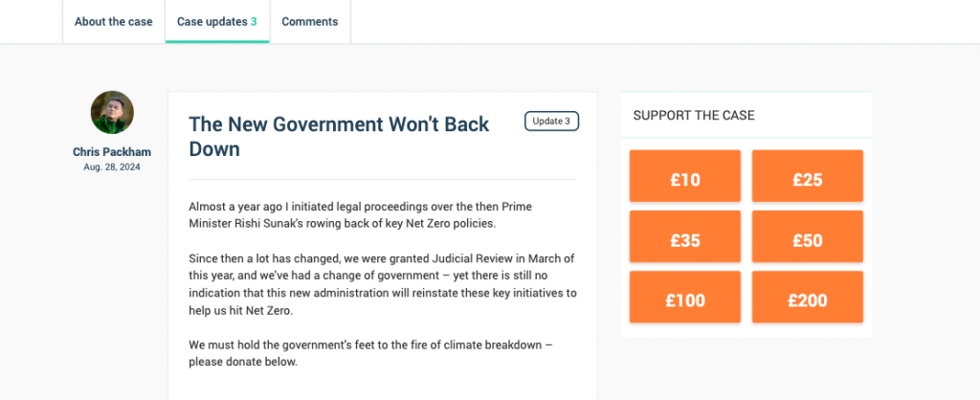Switch to the Comments tab
Screen dimensions: 980x400
[309, 22]
